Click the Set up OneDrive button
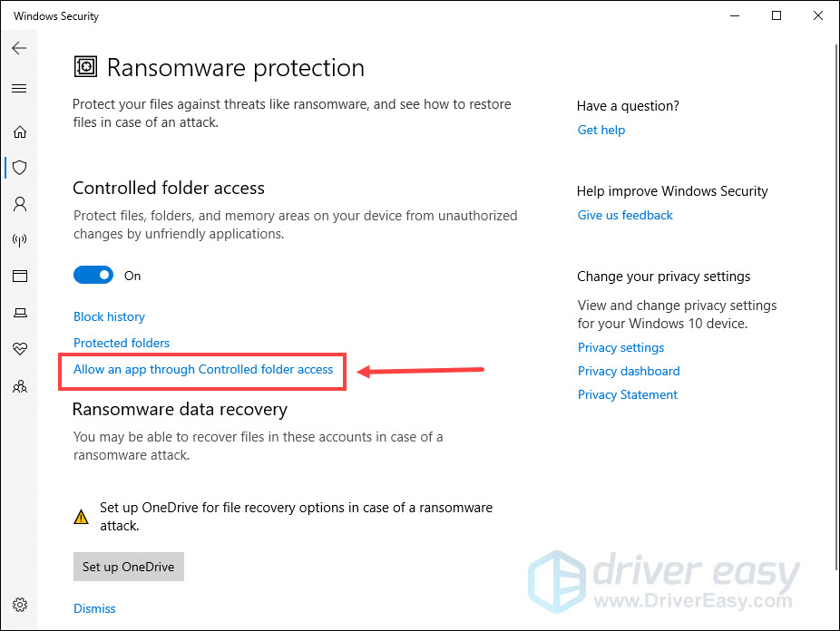The height and width of the screenshot is (631, 840). pyautogui.click(x=129, y=567)
